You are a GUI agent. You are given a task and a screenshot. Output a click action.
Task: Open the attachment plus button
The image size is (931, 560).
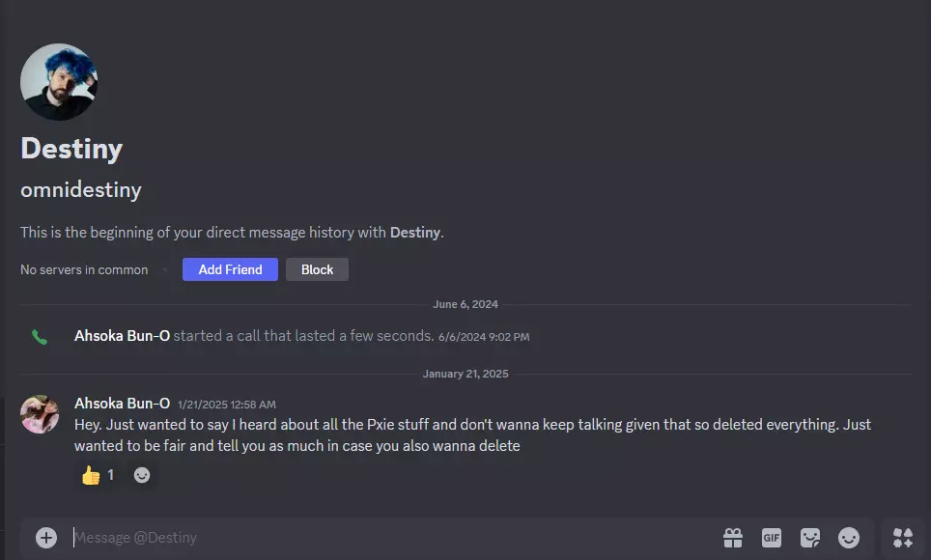point(46,538)
